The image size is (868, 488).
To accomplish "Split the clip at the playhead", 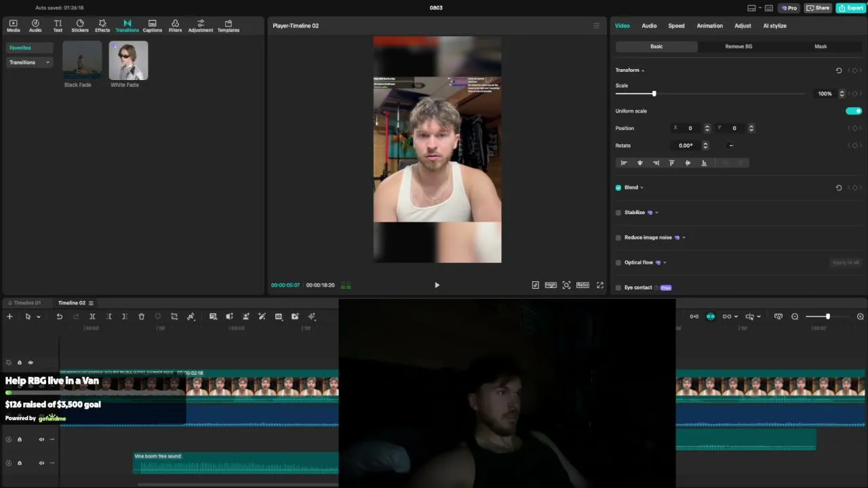I will tap(92, 317).
